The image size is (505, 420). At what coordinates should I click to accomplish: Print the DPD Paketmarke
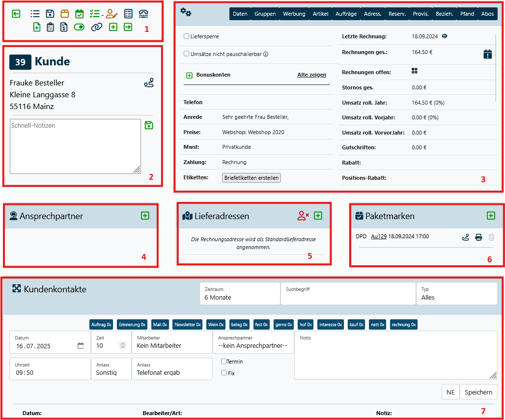pyautogui.click(x=478, y=237)
